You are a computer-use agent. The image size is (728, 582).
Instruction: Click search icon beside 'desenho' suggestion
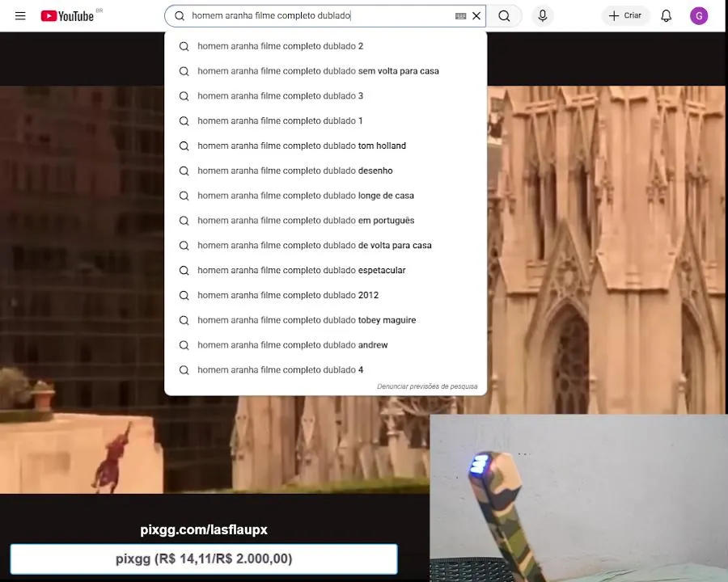coord(184,171)
